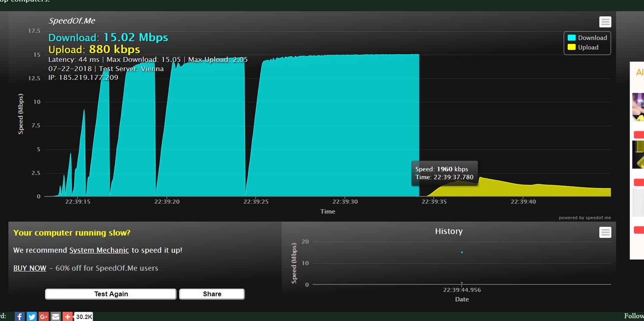Click the Test Server: Vienna date line
This screenshot has width=644, height=321.
pyautogui.click(x=106, y=69)
